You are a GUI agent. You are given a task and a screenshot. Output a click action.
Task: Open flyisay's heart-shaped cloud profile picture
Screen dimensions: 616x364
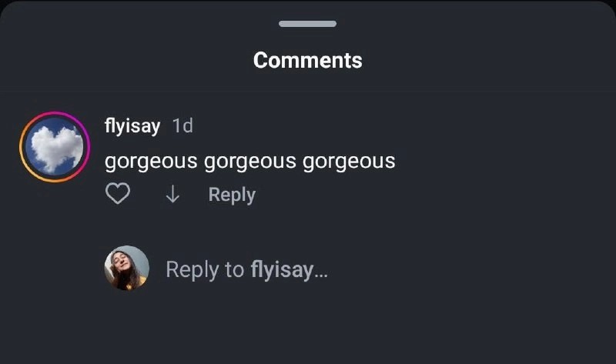coord(55,147)
